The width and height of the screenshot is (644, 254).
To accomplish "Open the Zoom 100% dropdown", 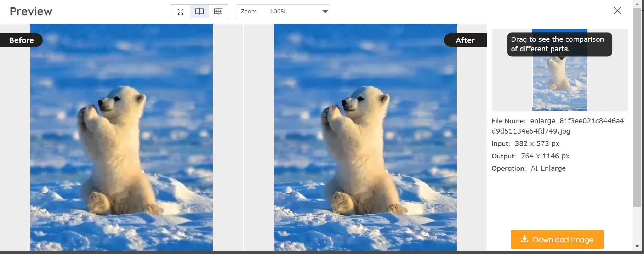I will (283, 11).
